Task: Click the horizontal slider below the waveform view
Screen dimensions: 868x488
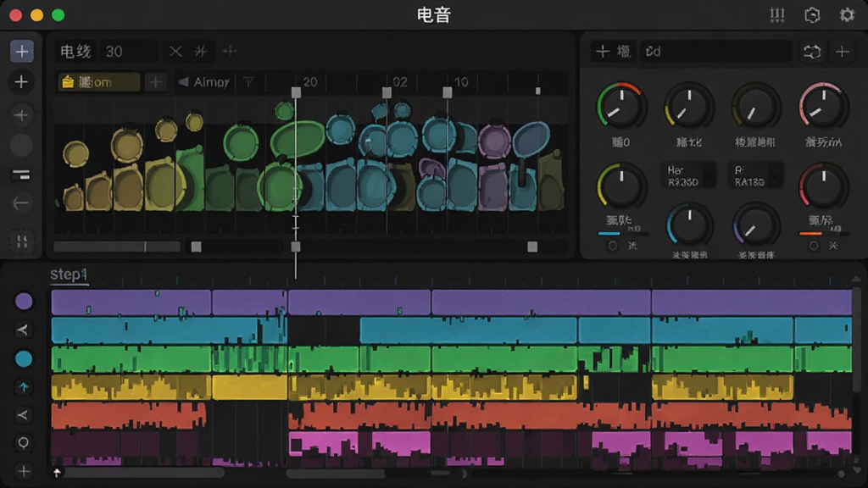Action: pyautogui.click(x=117, y=247)
